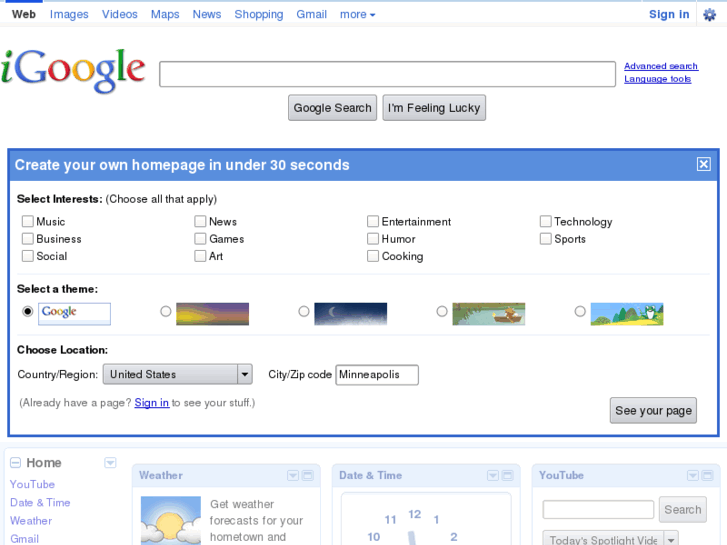Screen dimensions: 727x545
Task: Switch to Web in top bar
Action: [24, 14]
